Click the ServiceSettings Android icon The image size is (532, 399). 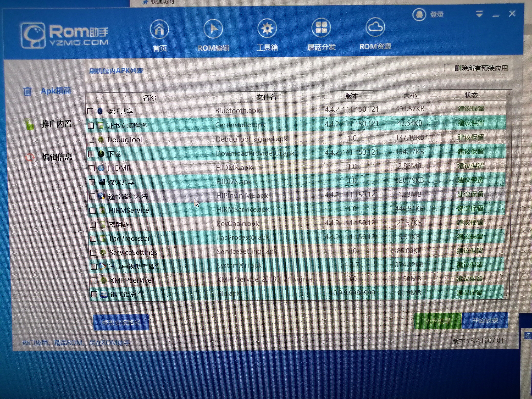(103, 252)
